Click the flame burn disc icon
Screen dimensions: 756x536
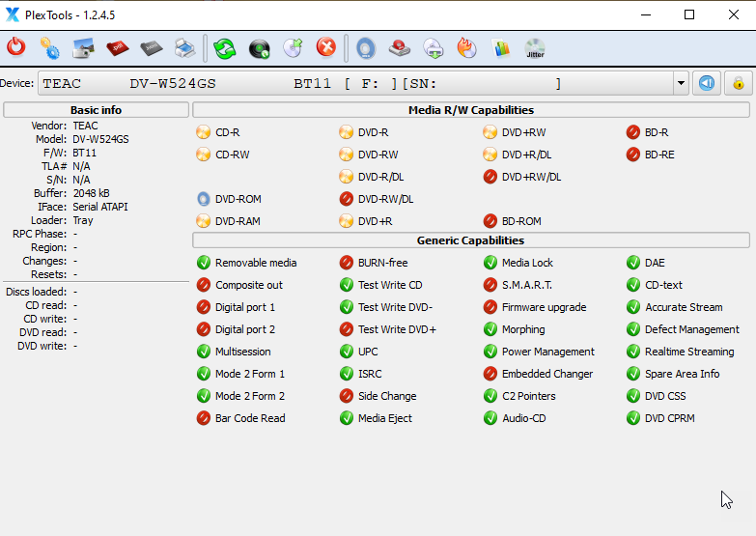point(466,47)
